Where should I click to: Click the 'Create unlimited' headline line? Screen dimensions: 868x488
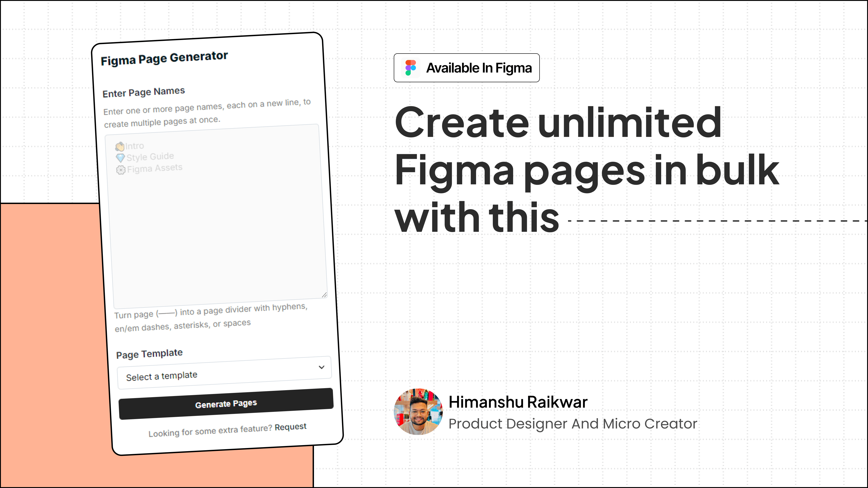(x=558, y=122)
